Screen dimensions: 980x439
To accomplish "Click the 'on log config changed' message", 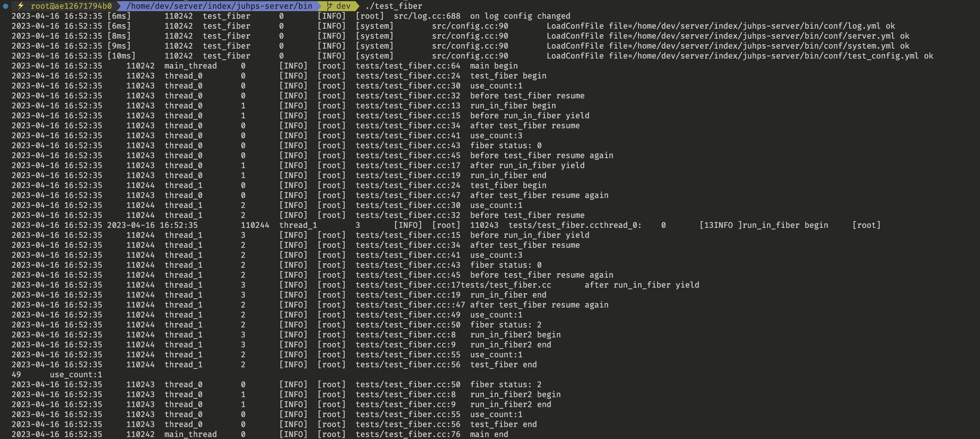I will [x=520, y=16].
